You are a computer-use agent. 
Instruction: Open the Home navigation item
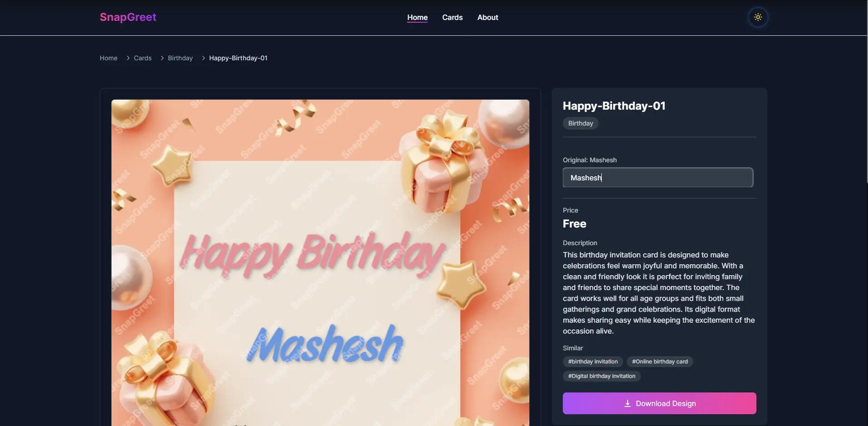(417, 17)
